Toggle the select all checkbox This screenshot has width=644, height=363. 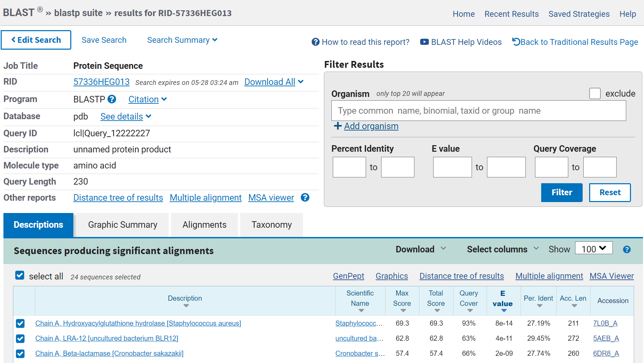click(x=20, y=275)
